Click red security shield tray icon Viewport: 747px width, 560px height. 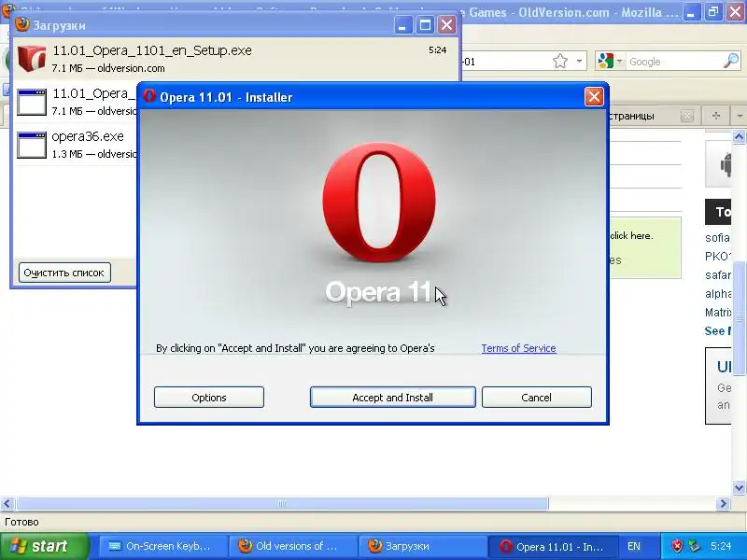coord(677,546)
